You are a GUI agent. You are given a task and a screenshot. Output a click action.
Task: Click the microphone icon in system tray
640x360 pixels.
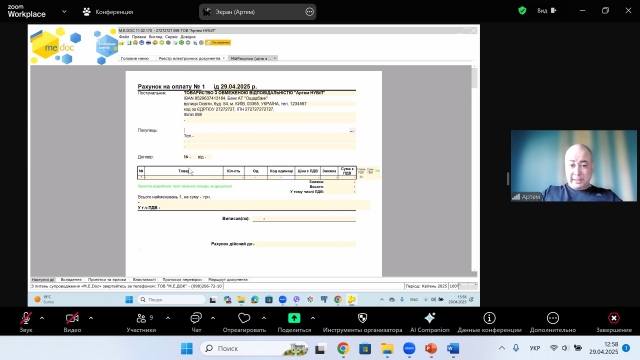[516, 348]
